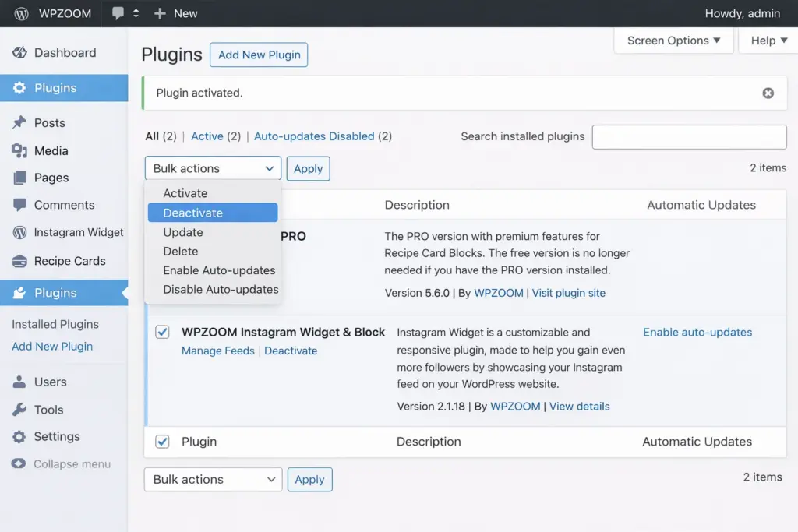Uncheck the WPZOOM Instagram Widget & Block checkbox

click(x=162, y=333)
